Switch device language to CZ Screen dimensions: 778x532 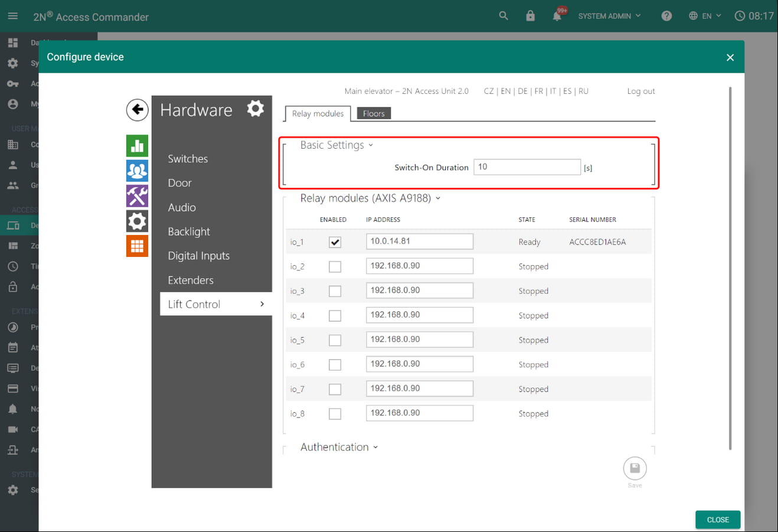489,91
